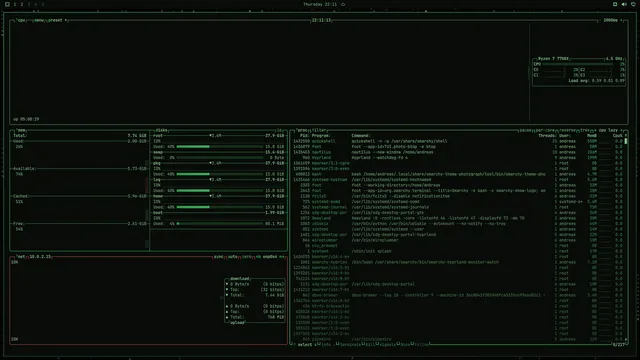Click the home disk entry label
This screenshot has height=360, width=640.
click(x=158, y=196)
